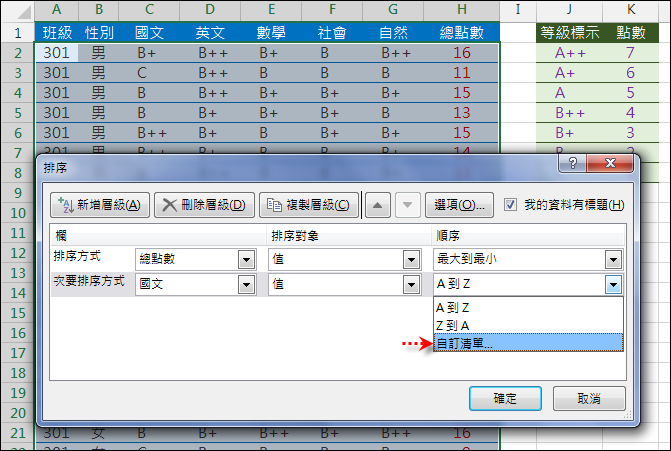
Task: Open the 最大到最小 order dropdown
Action: click(613, 259)
